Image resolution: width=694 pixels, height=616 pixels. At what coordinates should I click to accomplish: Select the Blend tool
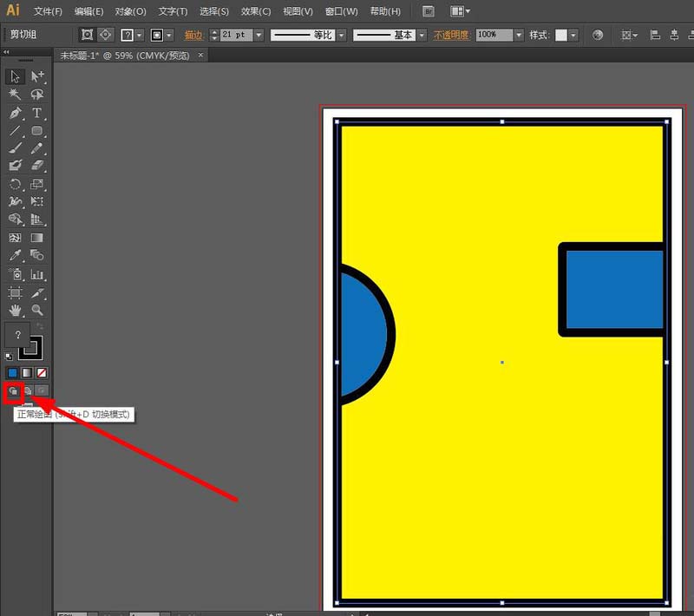37,255
